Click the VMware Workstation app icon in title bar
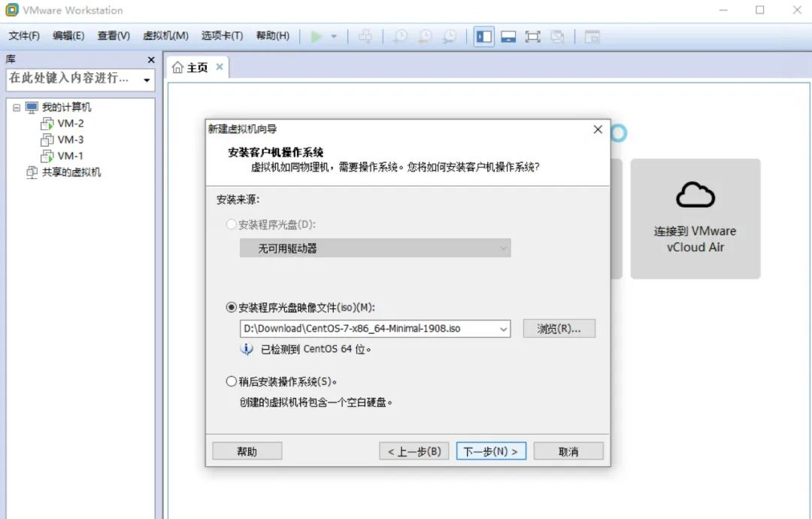The image size is (812, 519). point(11,10)
